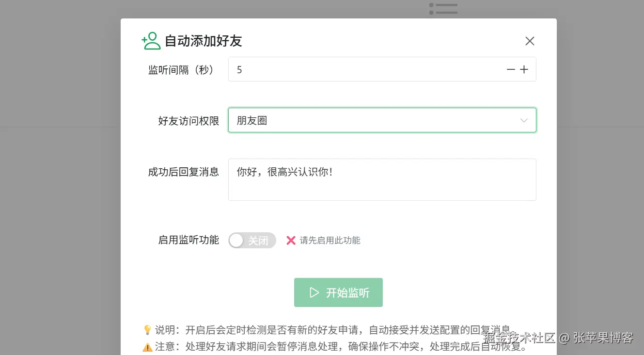
Task: Click the 开始监听 button
Action: (x=338, y=292)
